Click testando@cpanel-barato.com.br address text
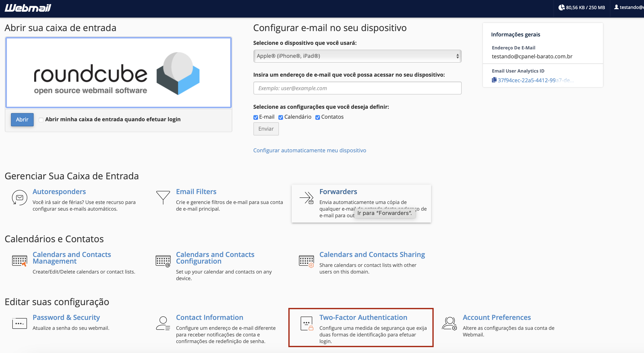Viewport: 644px width, 353px height. click(x=532, y=57)
